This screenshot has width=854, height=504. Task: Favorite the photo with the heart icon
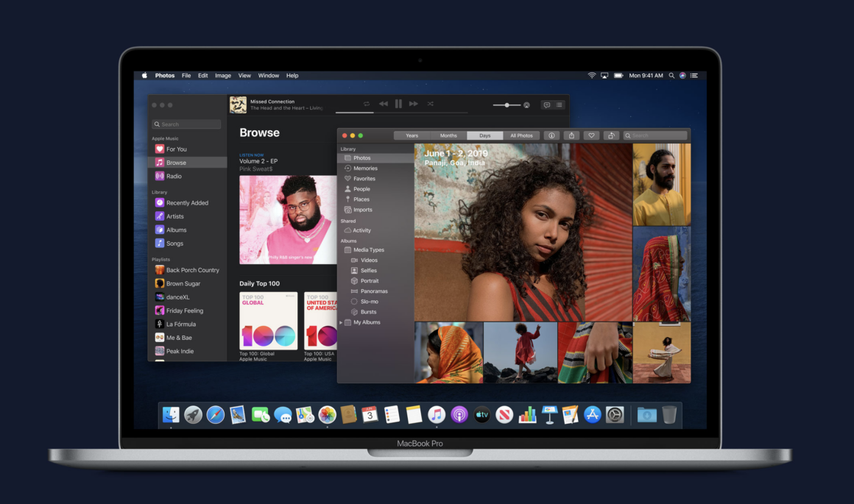(x=591, y=135)
